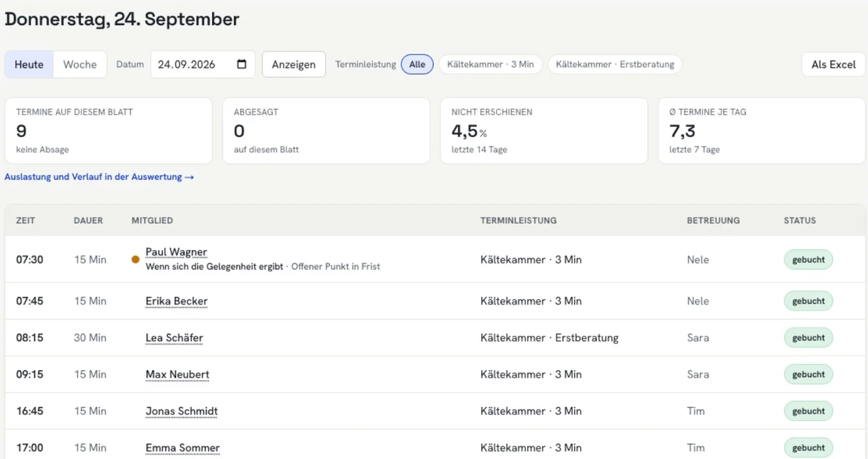The width and height of the screenshot is (868, 459).
Task: Click the Ø Termine je Tag card
Action: pos(761,131)
